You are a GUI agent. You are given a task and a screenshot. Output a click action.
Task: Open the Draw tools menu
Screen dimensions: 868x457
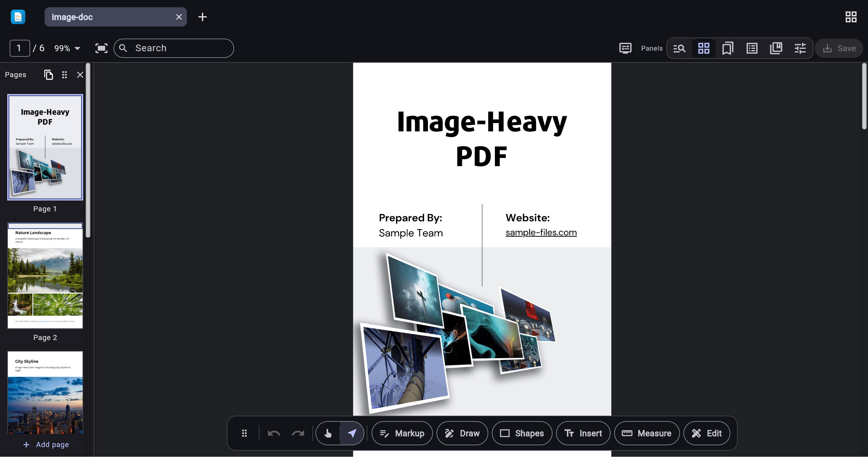[x=462, y=433]
